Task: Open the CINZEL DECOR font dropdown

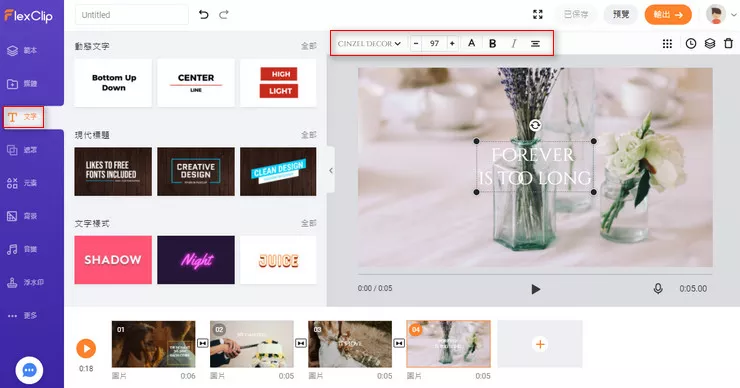Action: tap(369, 43)
